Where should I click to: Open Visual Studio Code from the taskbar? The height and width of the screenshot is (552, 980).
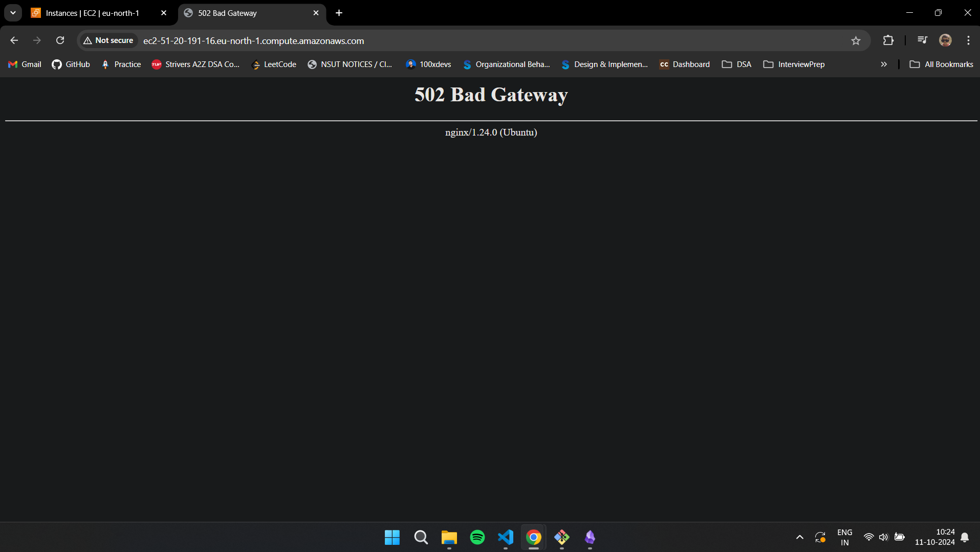(505, 537)
